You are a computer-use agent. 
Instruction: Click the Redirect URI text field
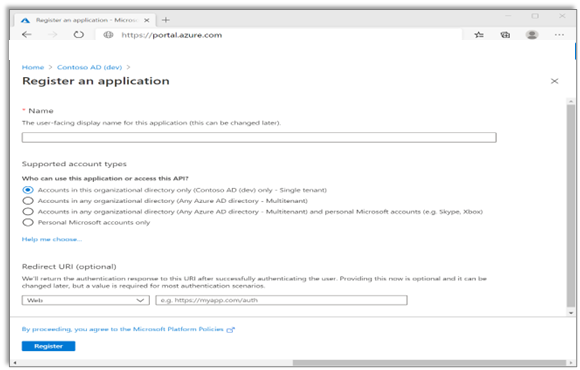tap(281, 300)
